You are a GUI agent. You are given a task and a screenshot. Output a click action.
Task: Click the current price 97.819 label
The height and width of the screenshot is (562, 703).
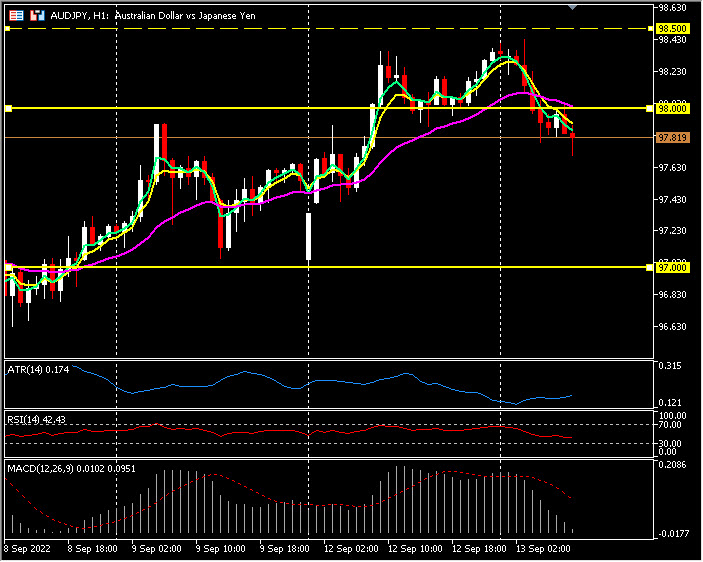(673, 137)
